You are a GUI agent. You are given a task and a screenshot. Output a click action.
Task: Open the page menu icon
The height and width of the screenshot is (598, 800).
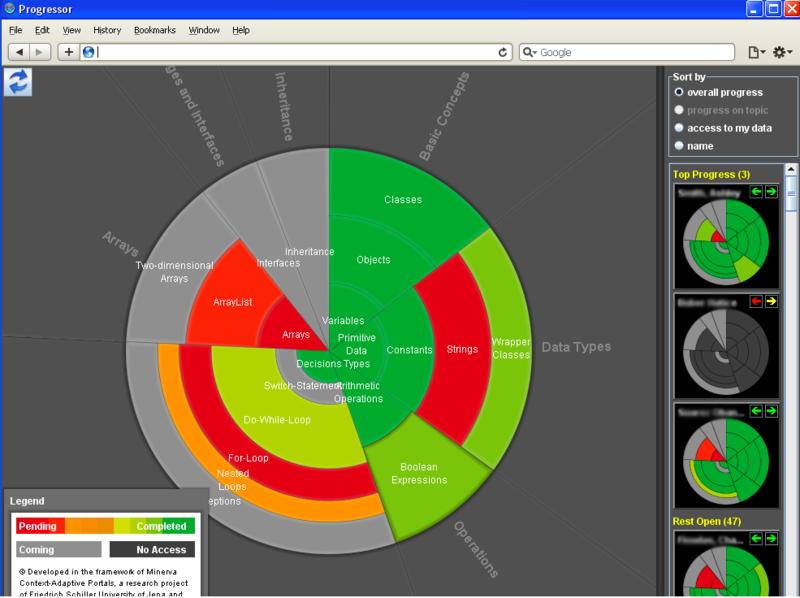point(757,52)
